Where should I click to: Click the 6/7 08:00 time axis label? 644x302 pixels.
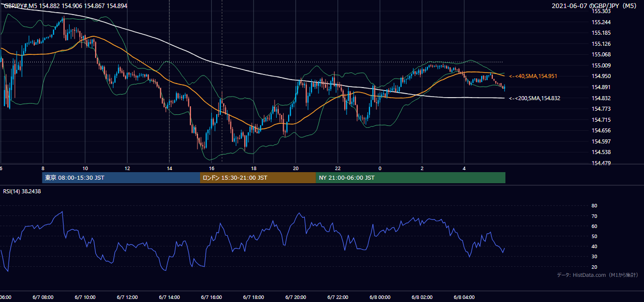(43, 297)
